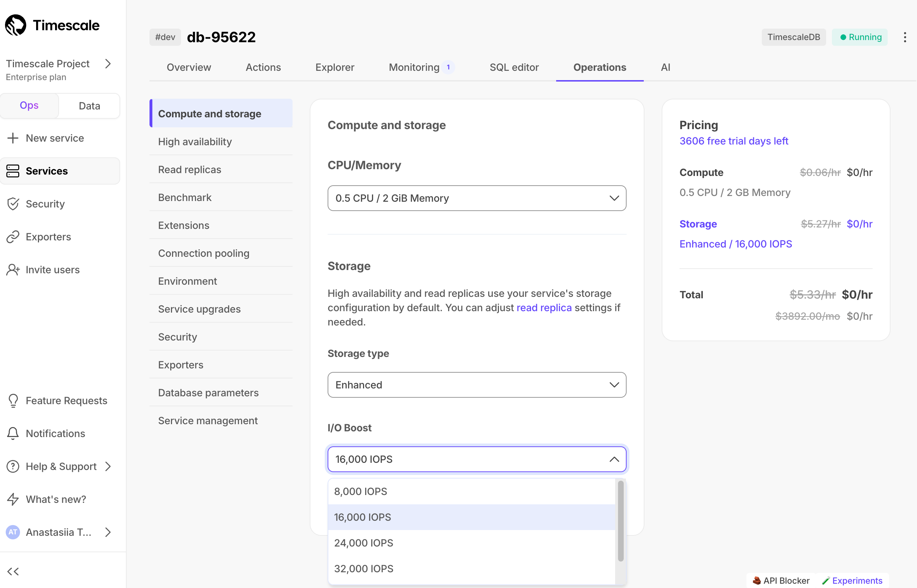Open the Overview tab

point(189,67)
